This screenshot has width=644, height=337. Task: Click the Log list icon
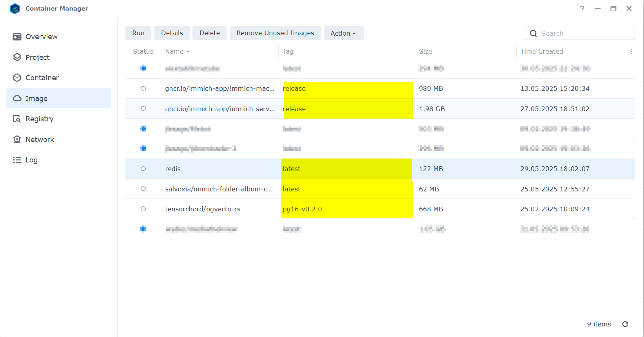tap(17, 160)
